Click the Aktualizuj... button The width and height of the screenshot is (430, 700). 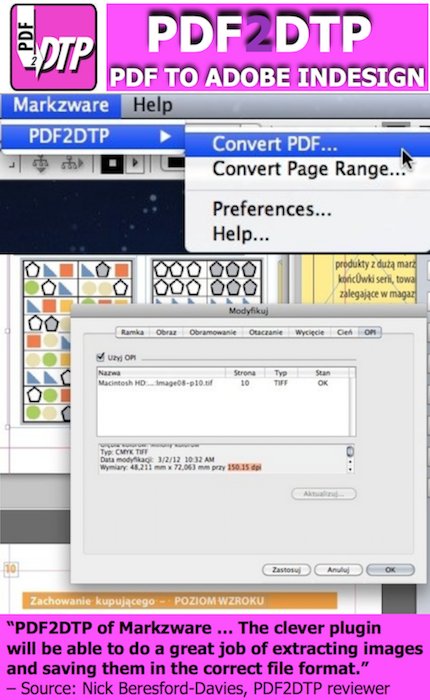point(324,494)
